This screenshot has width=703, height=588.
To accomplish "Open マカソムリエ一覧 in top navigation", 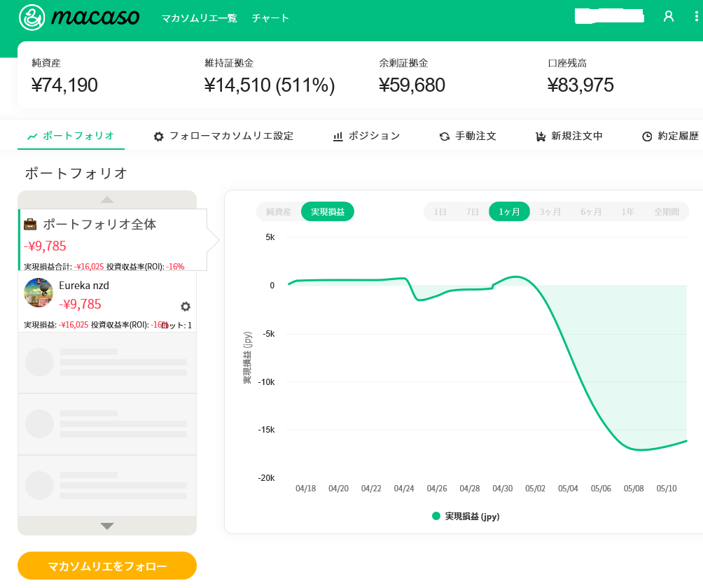I will pyautogui.click(x=199, y=18).
